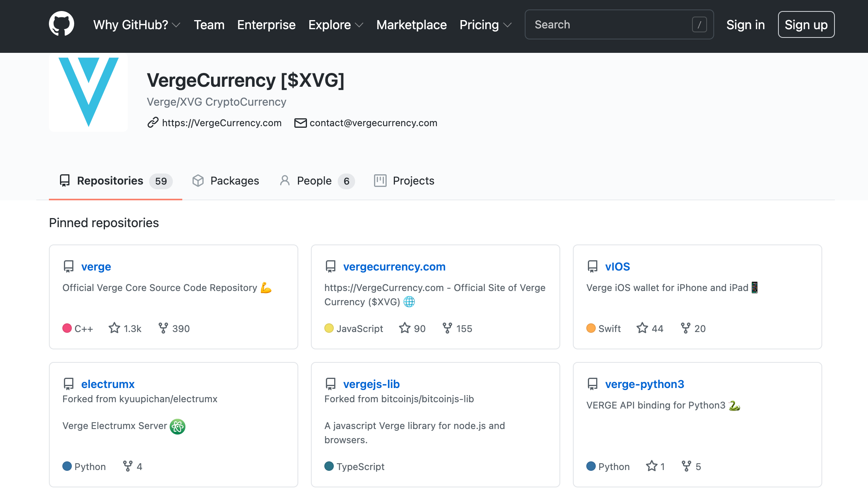Screen dimensions: 868x500
Task: Open the vergejs-lib repository link
Action: 371,384
